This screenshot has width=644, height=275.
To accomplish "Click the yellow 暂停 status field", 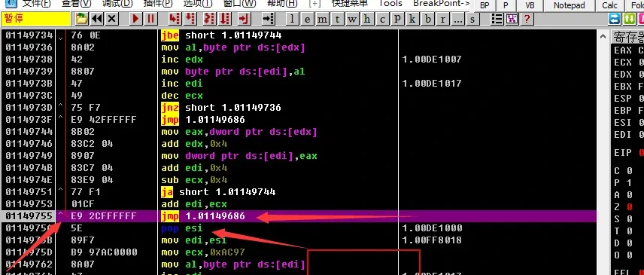I will (36, 19).
